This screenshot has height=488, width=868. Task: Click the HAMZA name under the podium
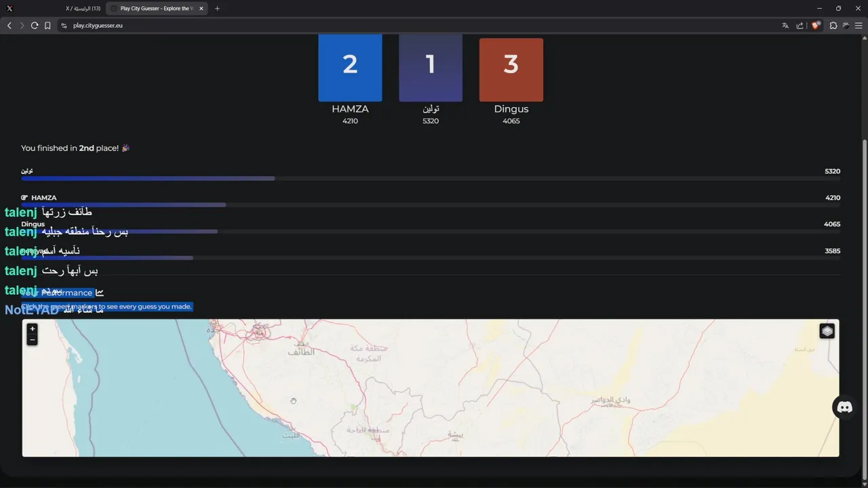350,109
